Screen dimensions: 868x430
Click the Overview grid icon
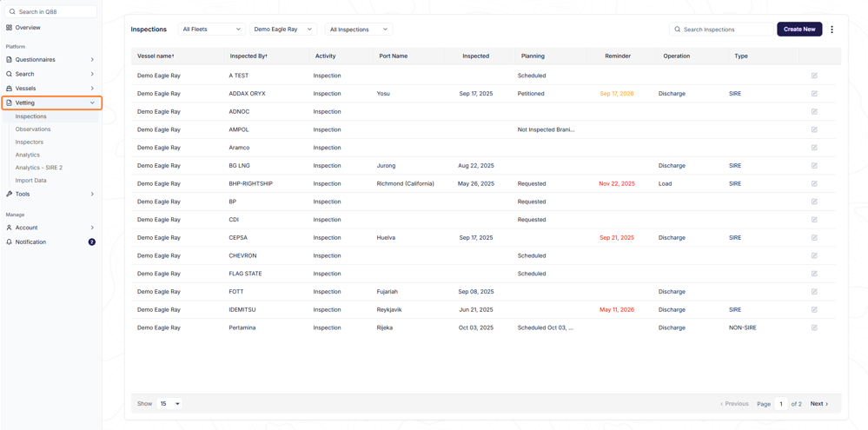pos(9,27)
